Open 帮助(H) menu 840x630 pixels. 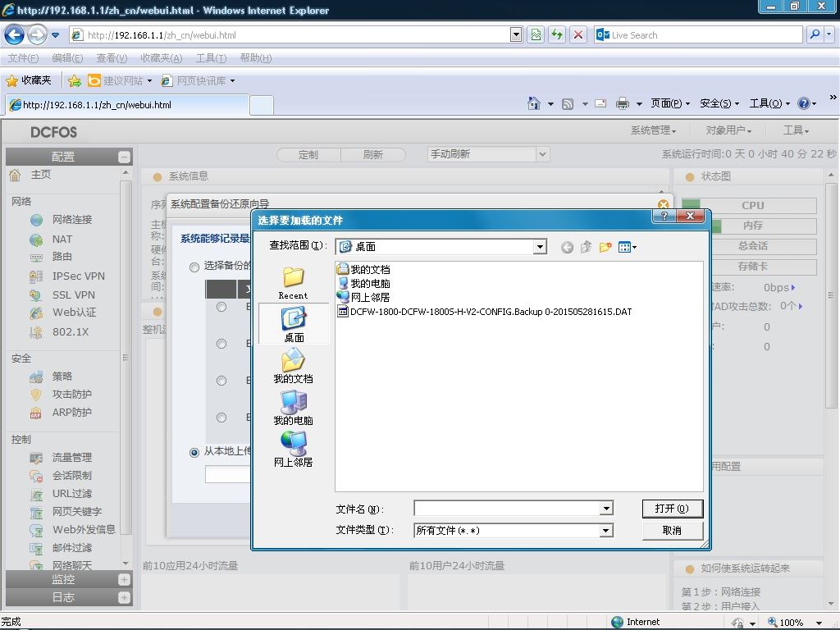256,58
